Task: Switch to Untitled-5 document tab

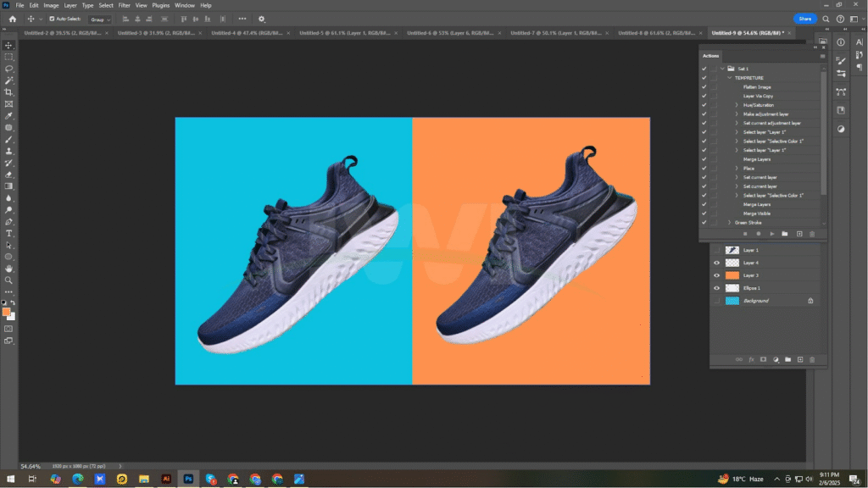Action: [x=345, y=33]
